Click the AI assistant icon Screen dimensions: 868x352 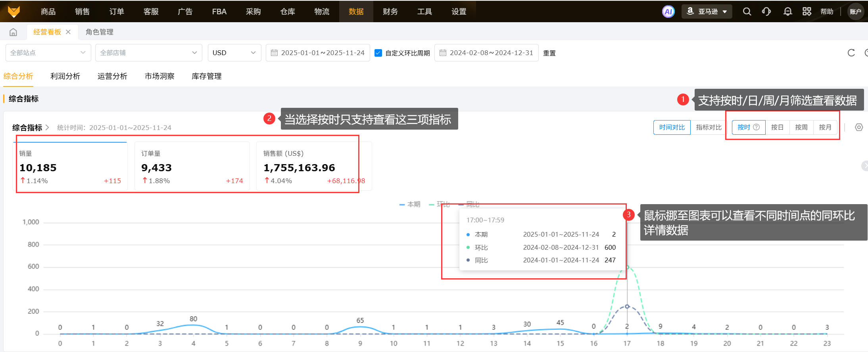tap(668, 11)
